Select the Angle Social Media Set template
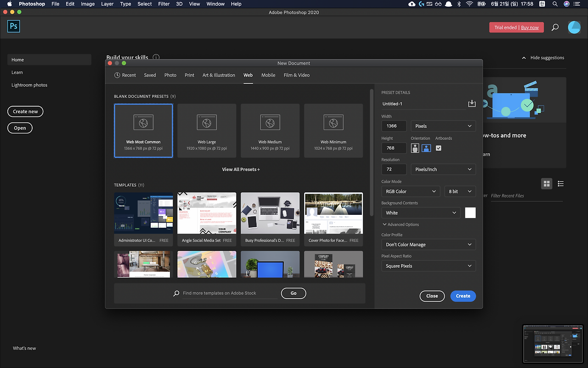Image resolution: width=588 pixels, height=368 pixels. point(207,219)
